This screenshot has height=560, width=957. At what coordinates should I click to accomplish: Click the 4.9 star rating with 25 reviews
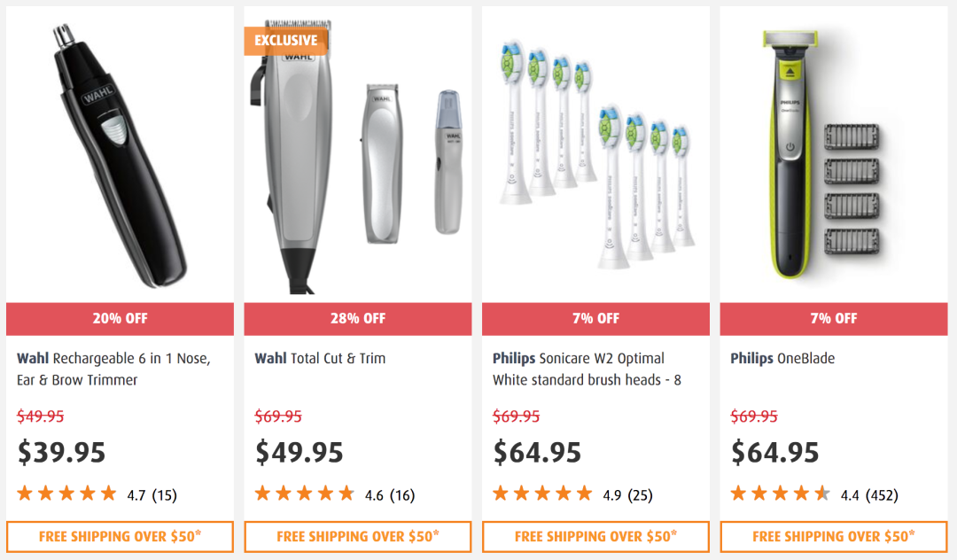click(573, 494)
